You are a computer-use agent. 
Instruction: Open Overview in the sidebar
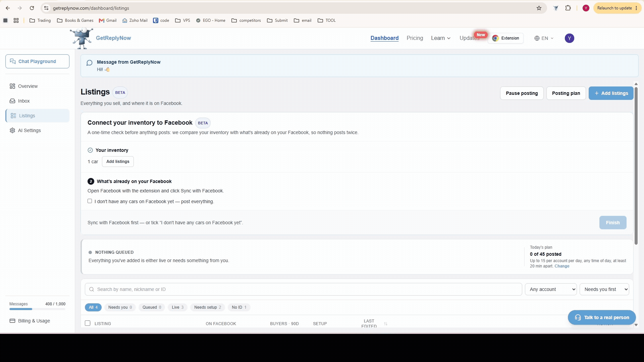[x=37, y=86]
